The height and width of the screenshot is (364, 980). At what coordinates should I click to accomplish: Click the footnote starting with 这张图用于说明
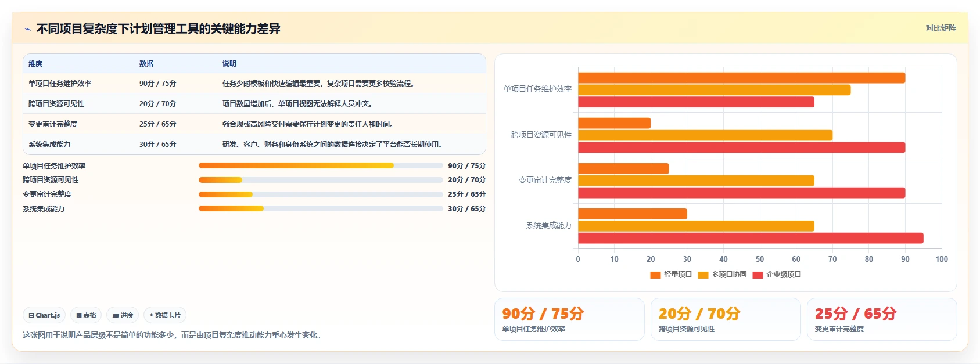click(173, 336)
